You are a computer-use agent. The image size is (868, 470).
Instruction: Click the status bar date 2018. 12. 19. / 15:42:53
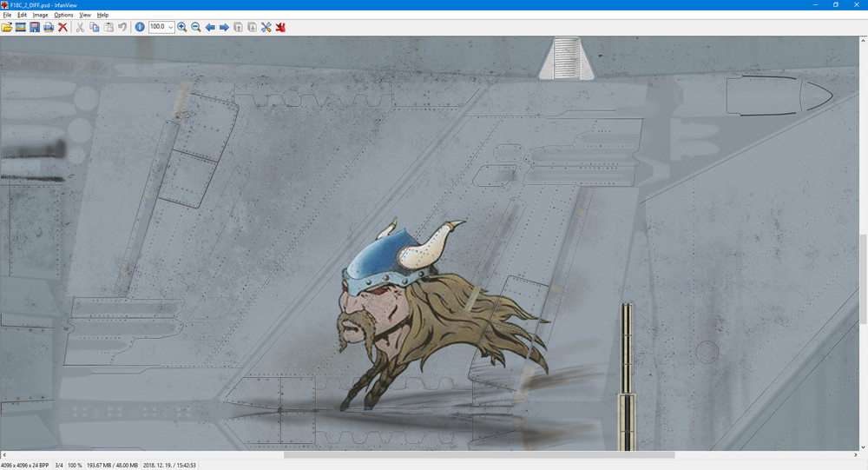tap(169, 466)
